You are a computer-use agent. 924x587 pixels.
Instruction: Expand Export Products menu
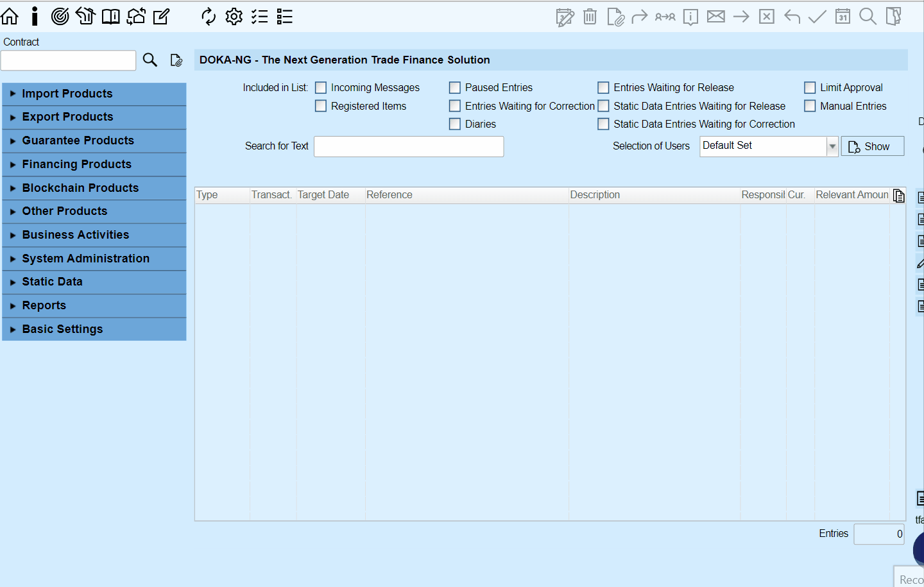pyautogui.click(x=94, y=117)
